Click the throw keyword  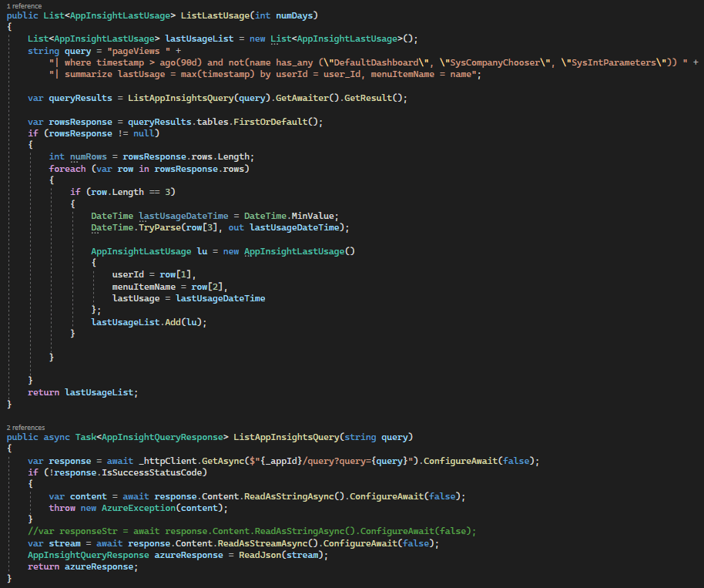62,509
